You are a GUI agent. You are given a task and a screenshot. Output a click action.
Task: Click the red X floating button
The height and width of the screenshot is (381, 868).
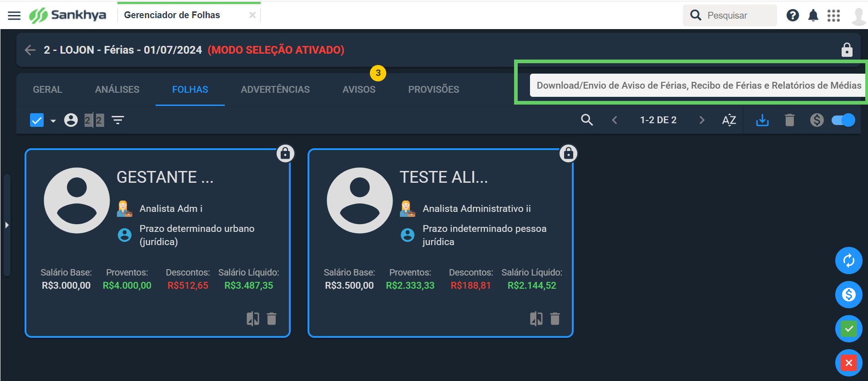point(848,363)
